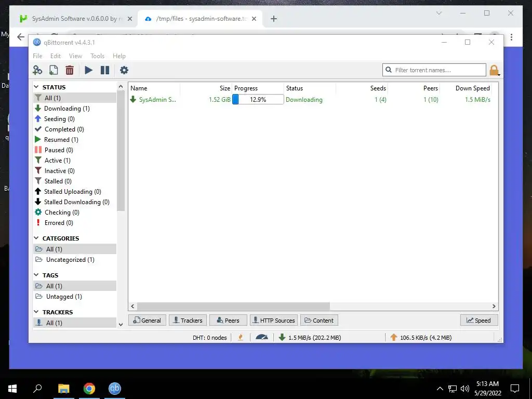Select All (1) under TRACKERS
532x399 pixels.
tap(75, 323)
